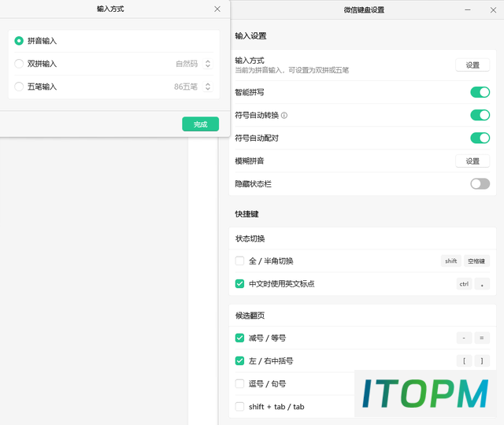Click the equals key badge
This screenshot has width=504, height=425.
tap(482, 338)
